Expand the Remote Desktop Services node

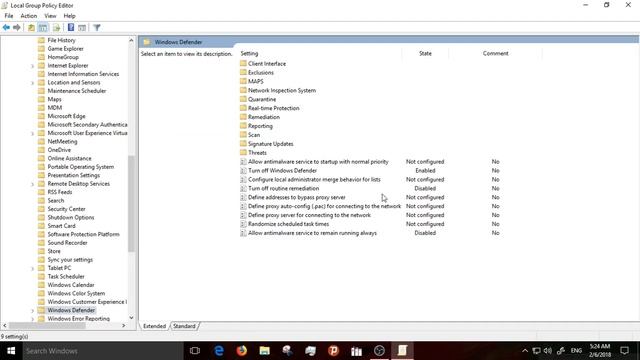pyautogui.click(x=32, y=184)
